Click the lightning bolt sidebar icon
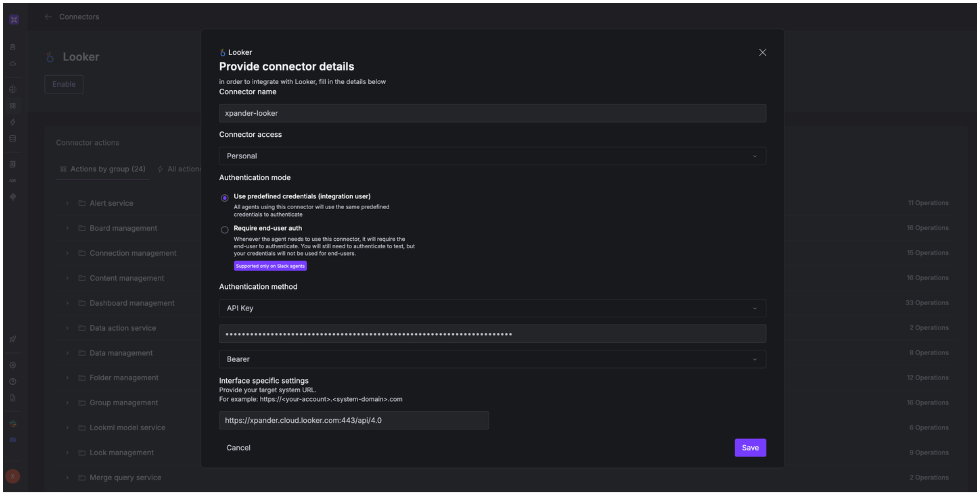The height and width of the screenshot is (495, 980). 13,122
